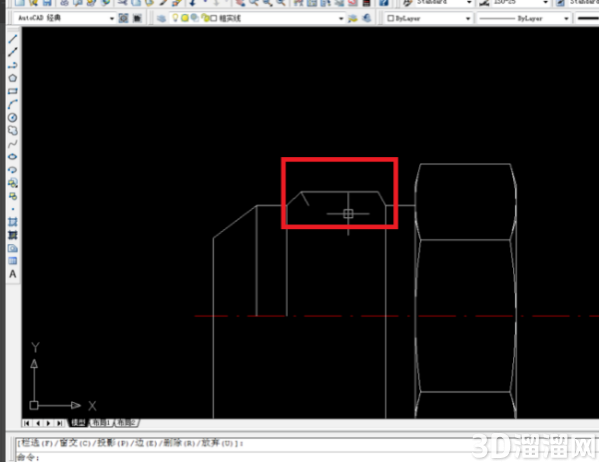Go to previous layout tab arrow
Viewport: 600px width, 462px height.
38,423
